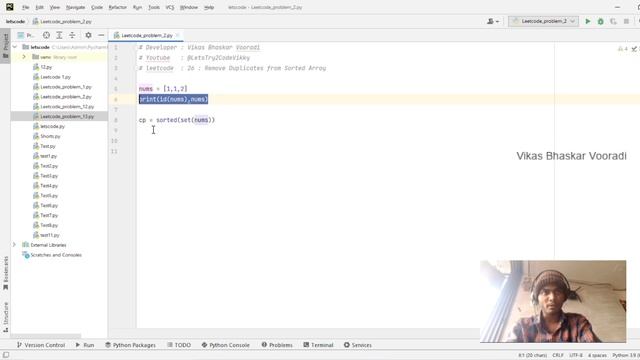The width and height of the screenshot is (640, 360).
Task: Click the warnings indicator in editor corner
Action: (623, 49)
